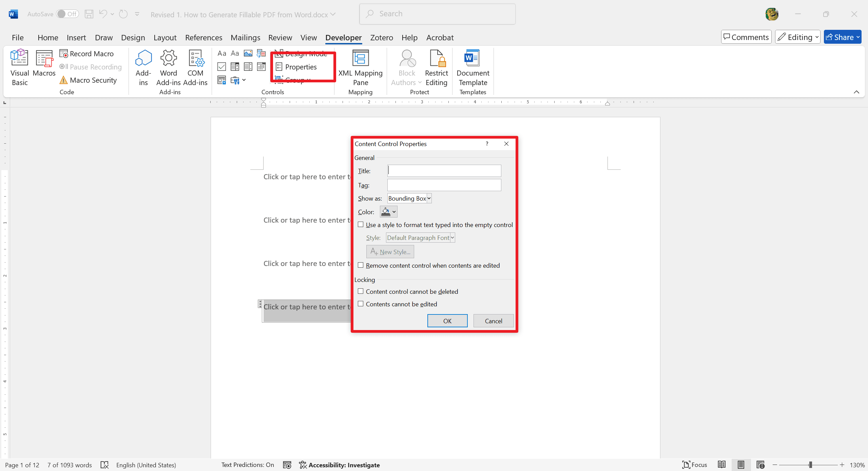This screenshot has height=471, width=868.
Task: Insert Combo Box content control
Action: tap(235, 66)
